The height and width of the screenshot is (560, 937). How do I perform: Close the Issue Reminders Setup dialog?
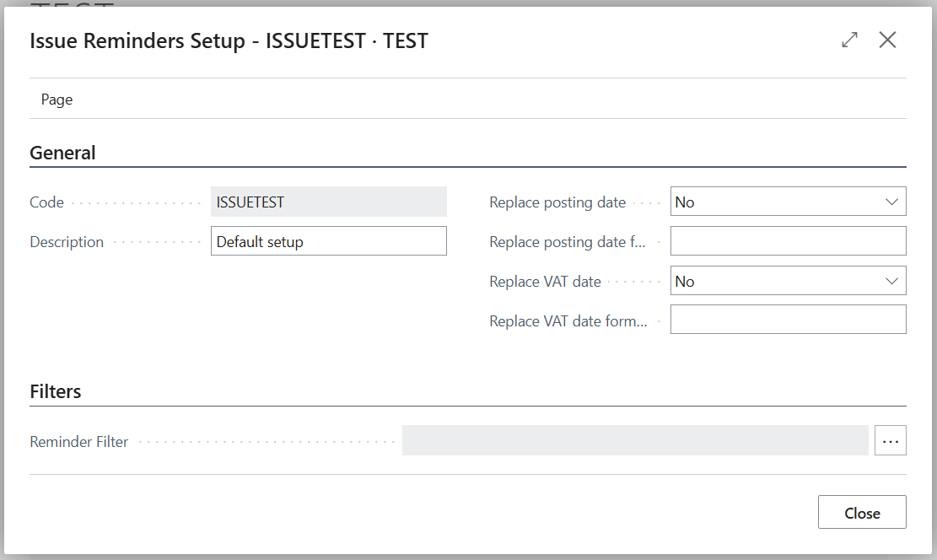pos(887,40)
